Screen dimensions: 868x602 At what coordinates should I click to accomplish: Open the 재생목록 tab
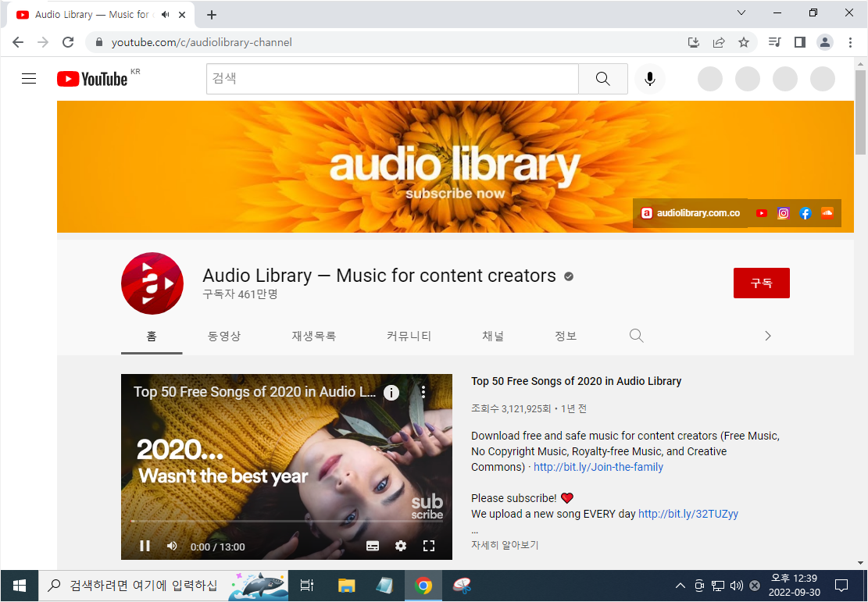[x=314, y=336]
